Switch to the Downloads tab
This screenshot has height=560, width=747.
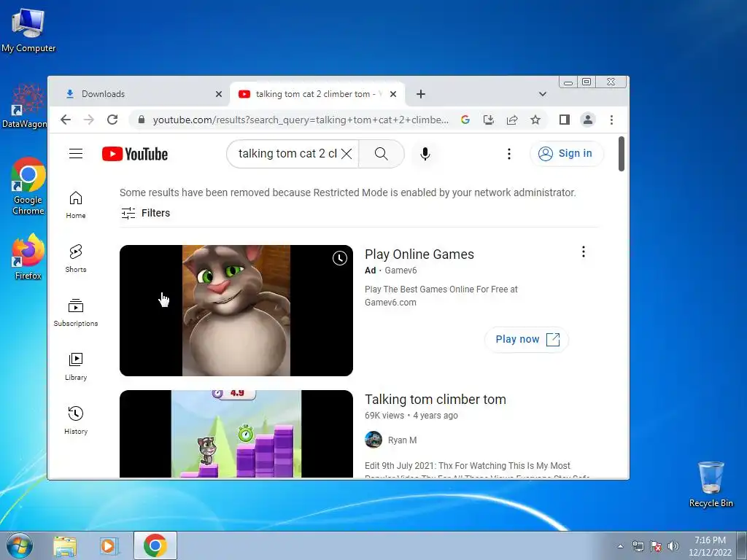pos(139,94)
